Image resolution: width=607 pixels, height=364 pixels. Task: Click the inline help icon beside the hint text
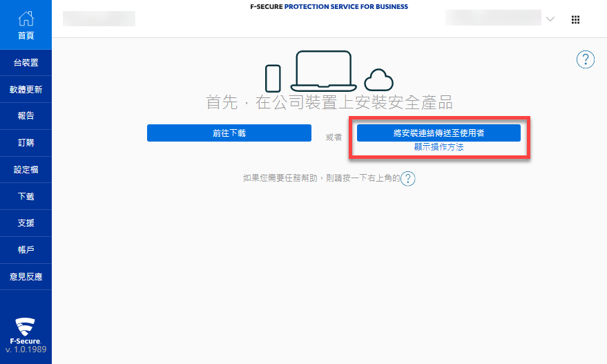tap(408, 179)
